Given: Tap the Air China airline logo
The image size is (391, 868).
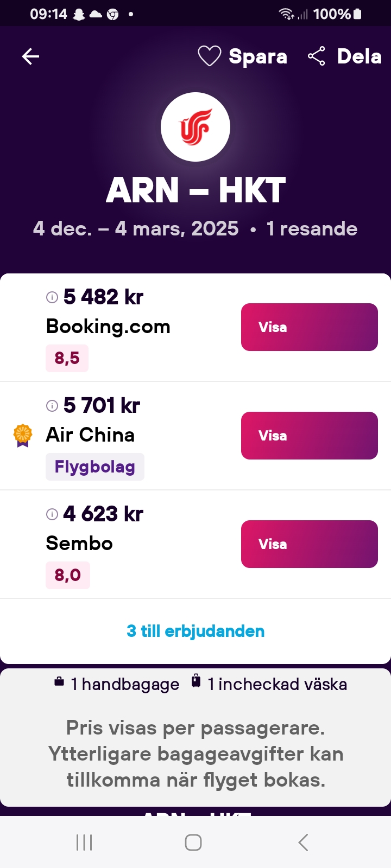Looking at the screenshot, I should (x=195, y=127).
